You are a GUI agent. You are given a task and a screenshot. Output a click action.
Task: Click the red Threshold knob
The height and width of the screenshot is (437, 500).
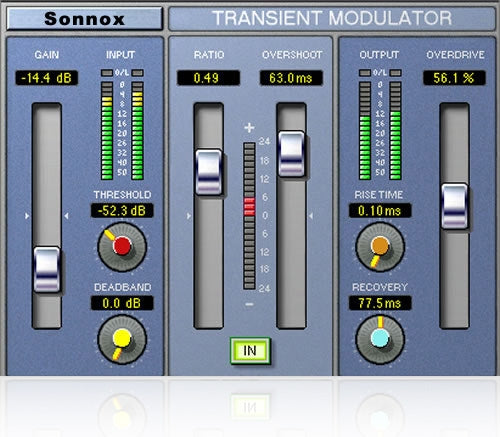coord(122,246)
